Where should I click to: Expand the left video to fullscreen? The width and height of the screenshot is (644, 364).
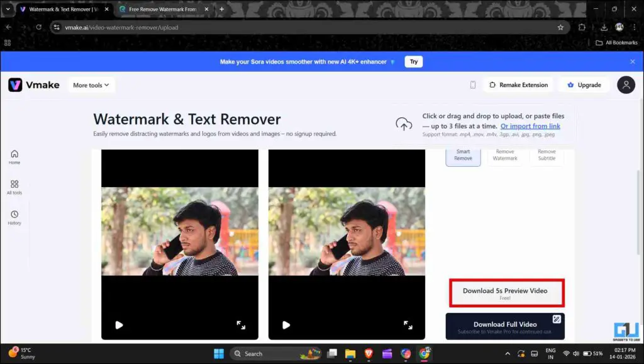pyautogui.click(x=241, y=325)
